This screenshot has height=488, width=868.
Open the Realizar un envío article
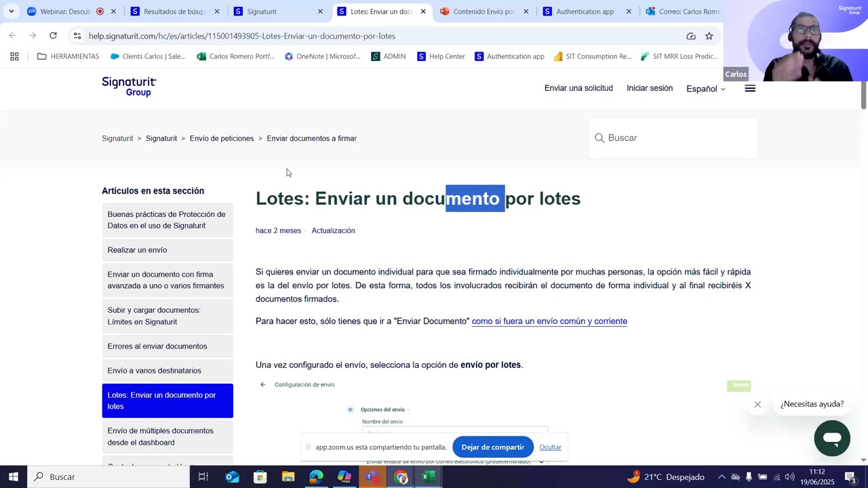pos(167,250)
